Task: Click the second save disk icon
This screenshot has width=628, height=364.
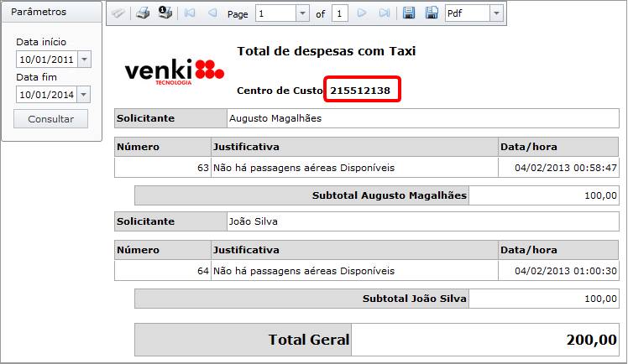Action: [x=431, y=13]
